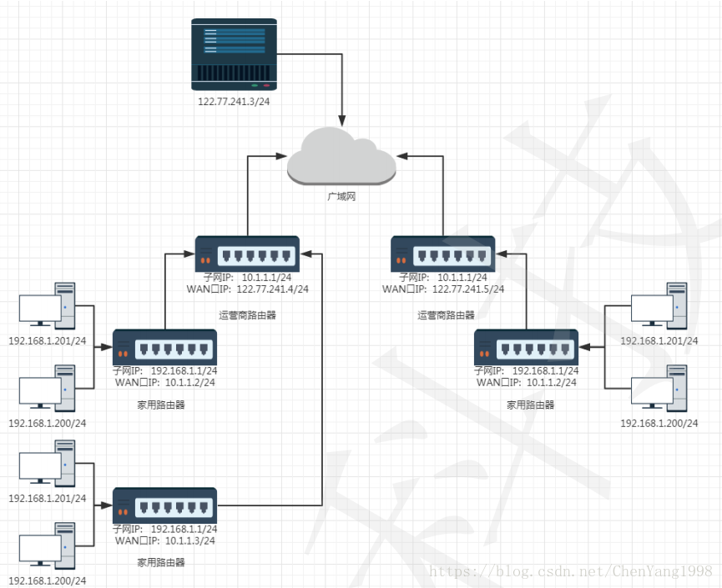Click 子网IP 10.1.1.1/24 label of 122.77.241.4 router

[x=247, y=278]
